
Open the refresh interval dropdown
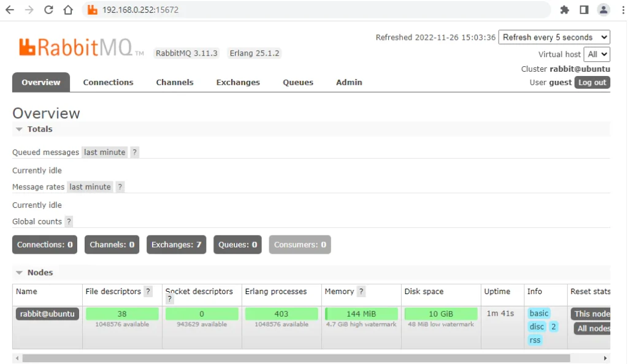[x=554, y=37]
